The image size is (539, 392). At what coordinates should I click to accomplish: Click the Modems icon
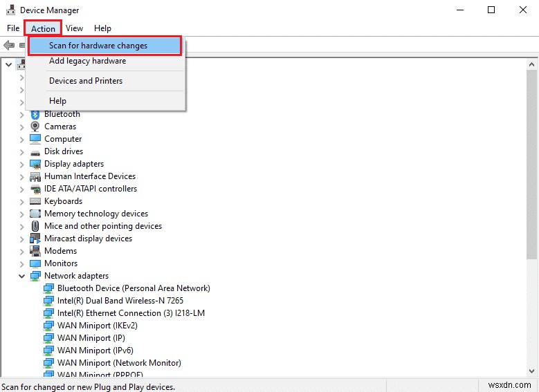tap(35, 251)
